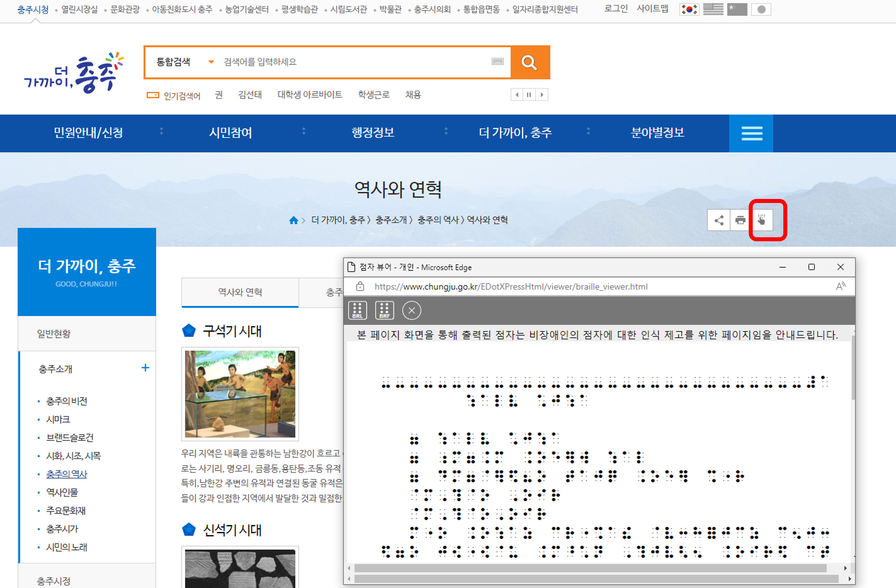Viewport: 896px width, 588px height.
Task: Open 시화, 시조, 시목 sidebar item
Action: pos(73,456)
